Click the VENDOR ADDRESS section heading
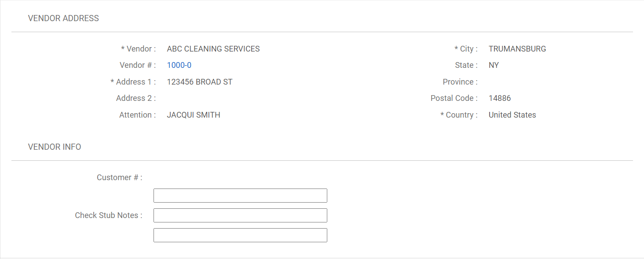The image size is (644, 259). 63,18
